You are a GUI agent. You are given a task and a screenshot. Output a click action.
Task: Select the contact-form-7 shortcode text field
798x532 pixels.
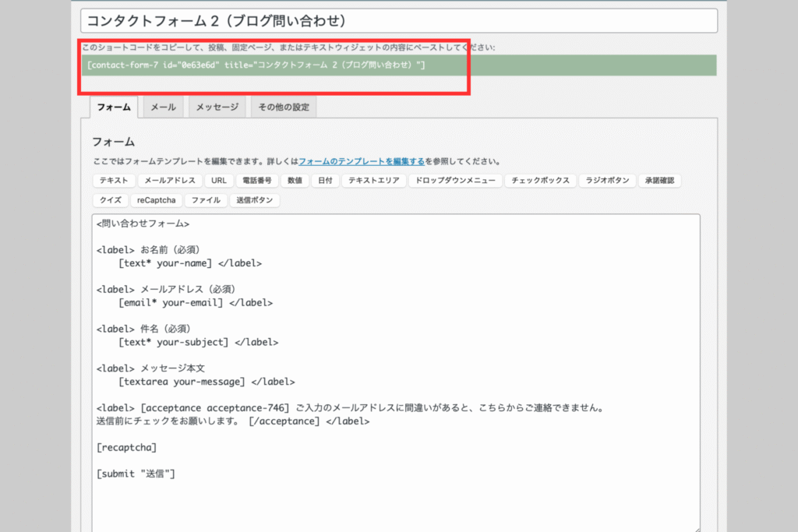(397, 65)
